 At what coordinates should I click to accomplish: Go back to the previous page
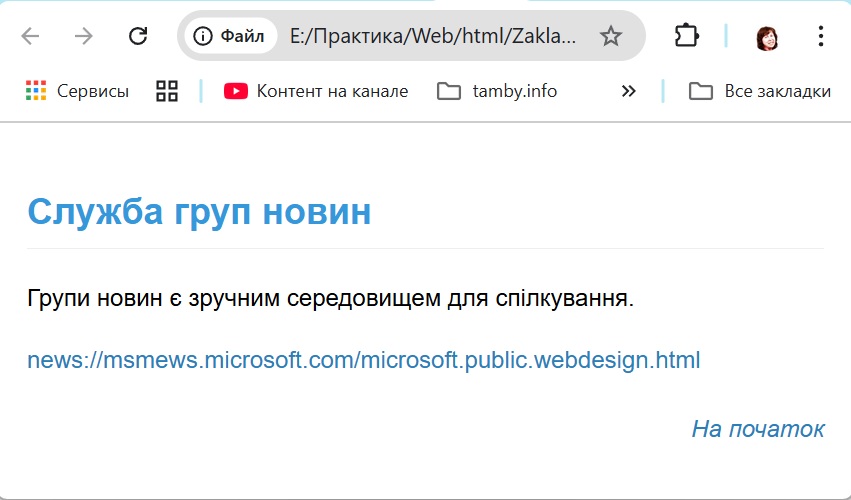coord(30,37)
